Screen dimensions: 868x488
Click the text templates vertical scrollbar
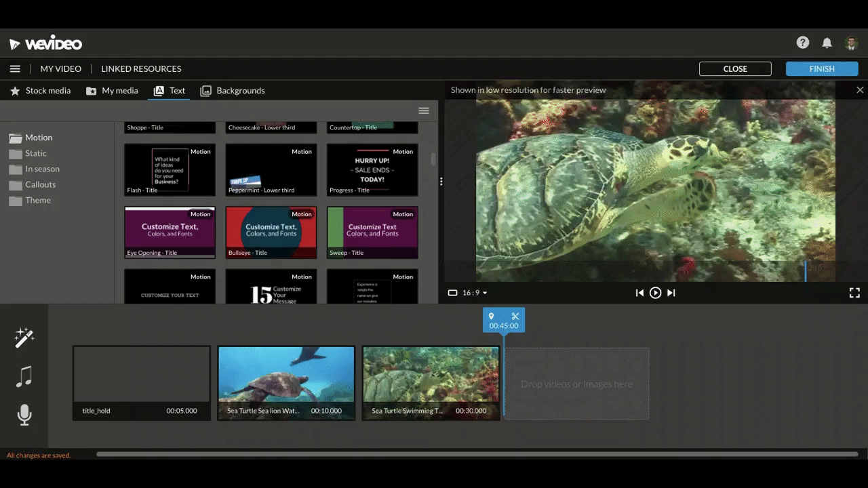pyautogui.click(x=434, y=159)
